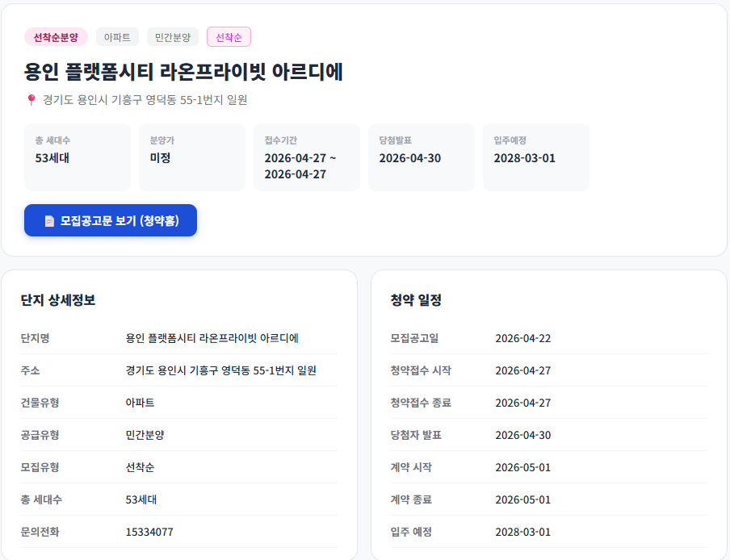Image resolution: width=730 pixels, height=560 pixels.
Task: Select the 민간분양 badge
Action: [x=170, y=36]
